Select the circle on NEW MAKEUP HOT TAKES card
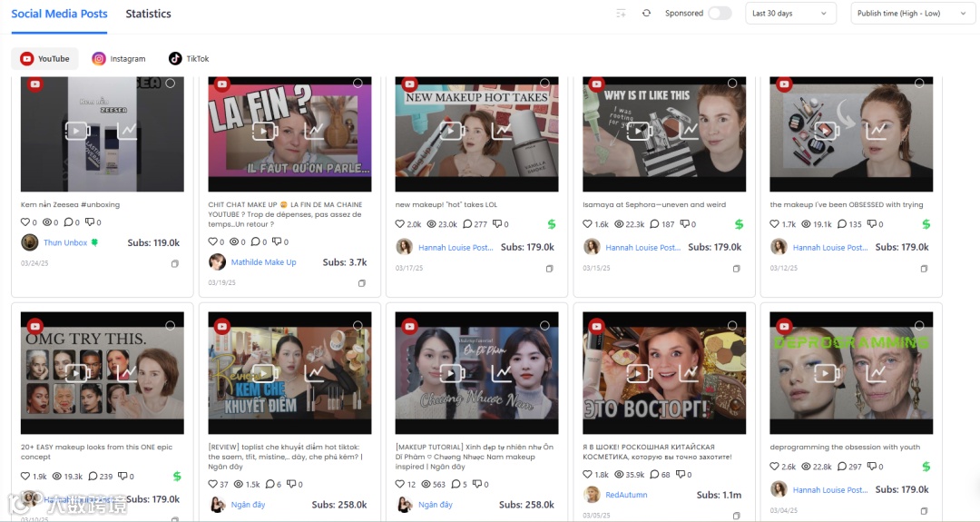980x522 pixels. coord(545,84)
